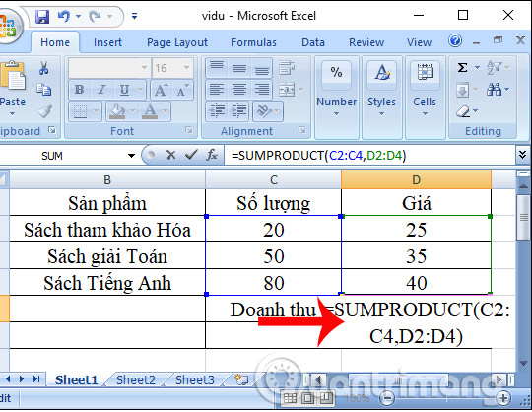Open the font size 16 dropdown
The height and width of the screenshot is (412, 532).
[x=186, y=68]
